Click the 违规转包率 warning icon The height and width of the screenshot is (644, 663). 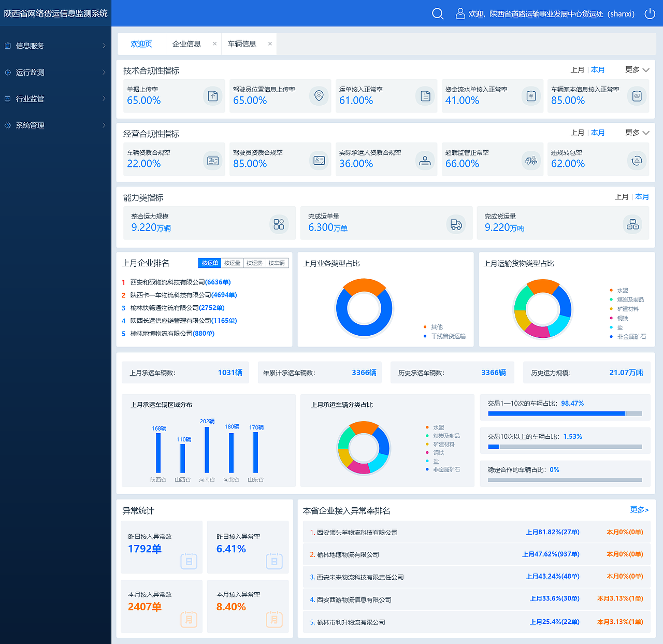[x=637, y=161]
